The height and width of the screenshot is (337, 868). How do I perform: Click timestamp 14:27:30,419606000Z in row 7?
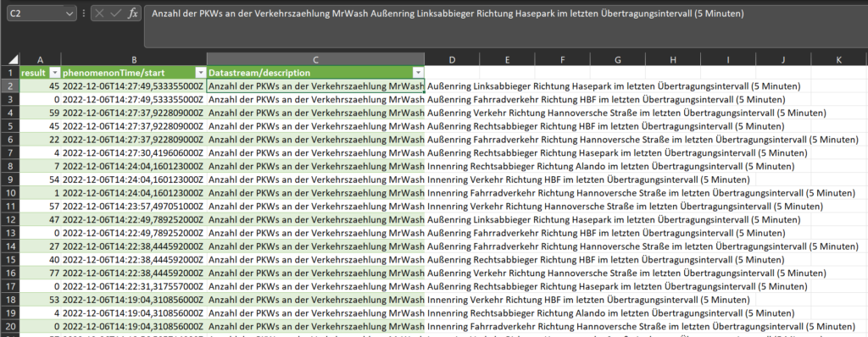pyautogui.click(x=133, y=152)
